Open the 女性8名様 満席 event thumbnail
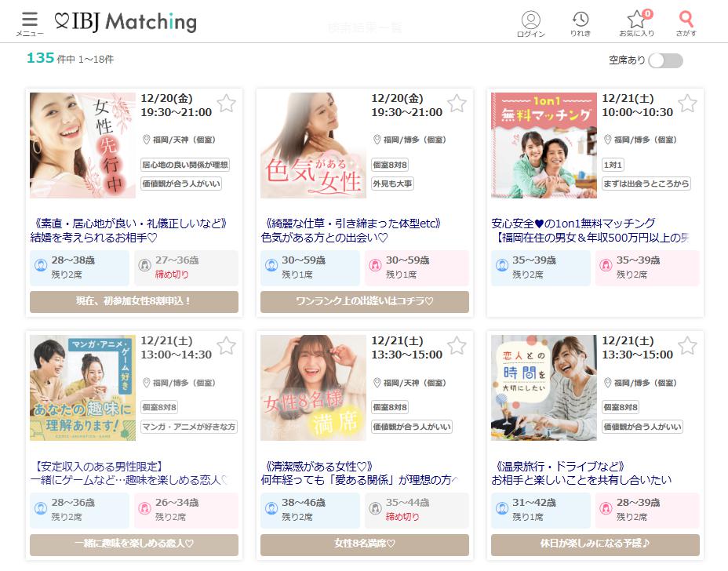 tap(313, 387)
